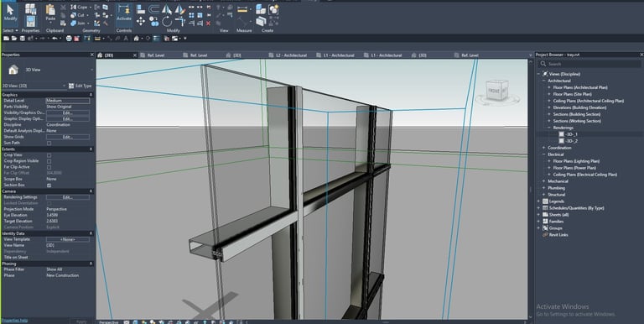Uncheck the Section Box checkbox
Image resolution: width=644 pixels, height=324 pixels.
click(49, 186)
